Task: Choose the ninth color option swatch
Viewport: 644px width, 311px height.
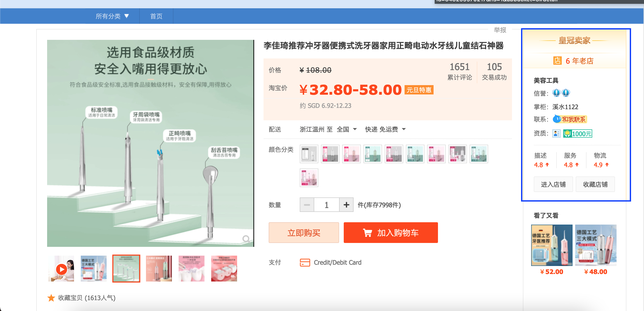Action: click(479, 154)
